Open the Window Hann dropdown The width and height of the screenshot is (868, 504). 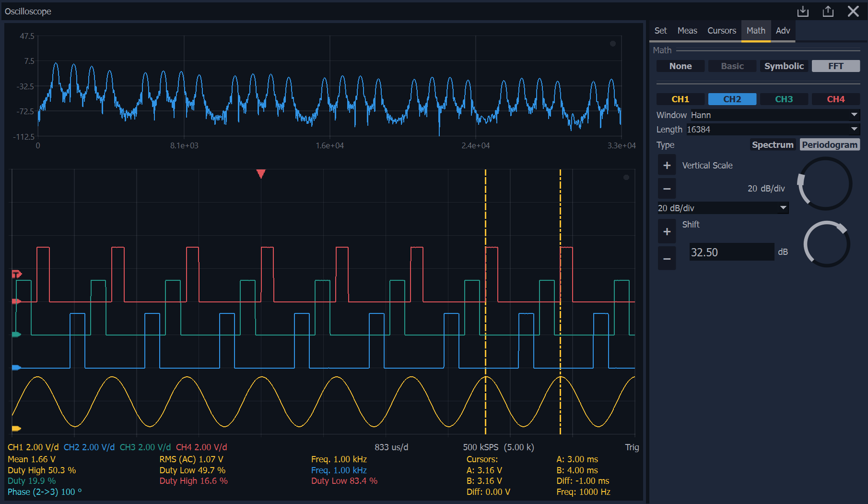pos(774,115)
